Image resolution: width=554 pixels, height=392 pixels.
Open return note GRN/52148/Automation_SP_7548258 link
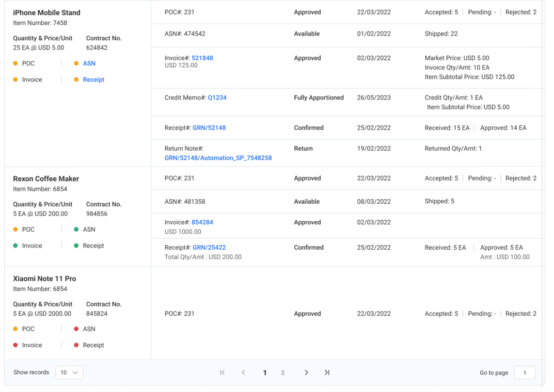pyautogui.click(x=218, y=158)
